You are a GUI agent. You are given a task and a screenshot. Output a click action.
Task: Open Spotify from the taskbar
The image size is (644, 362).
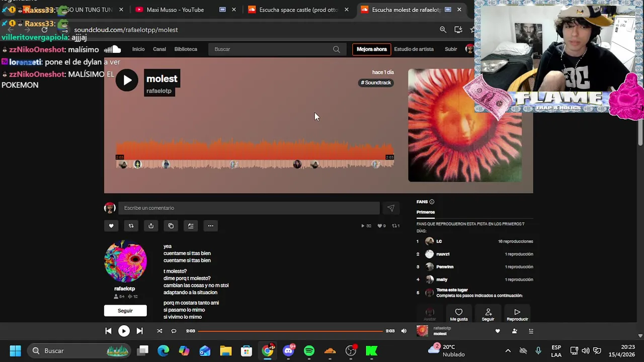[x=309, y=351]
